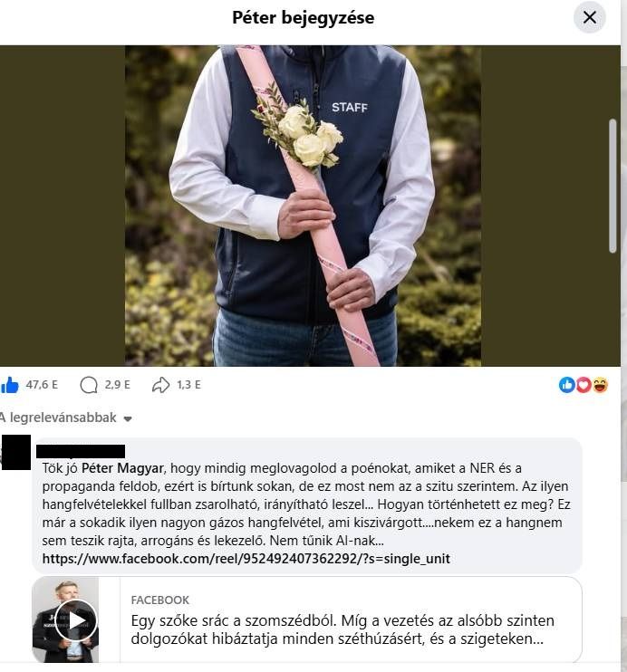Like the post using the thumbs-up icon

click(10, 385)
